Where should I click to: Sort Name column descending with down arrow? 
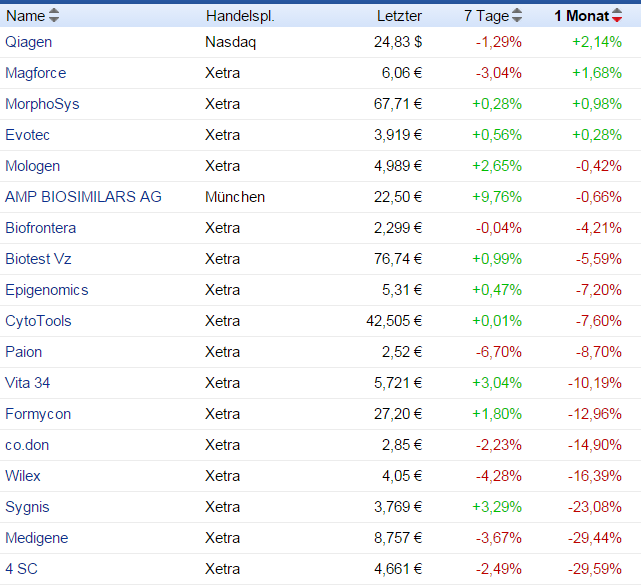point(54,19)
